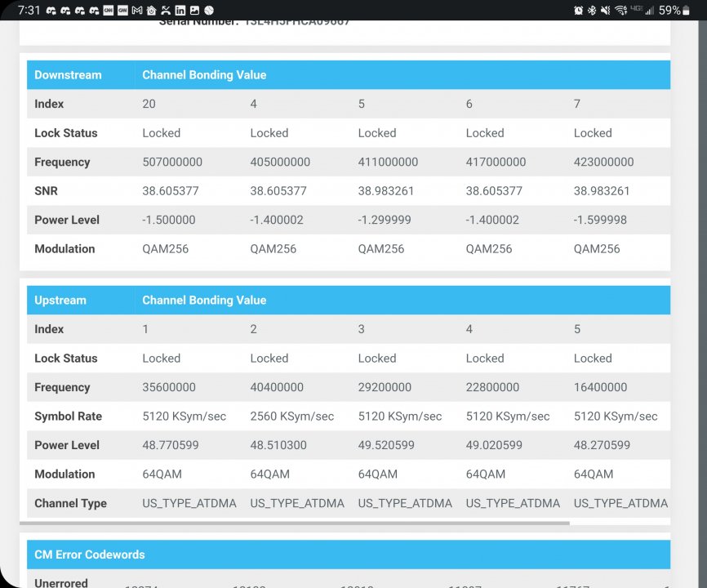707x588 pixels.
Task: Select the Downstream table header
Action: pyautogui.click(x=68, y=75)
